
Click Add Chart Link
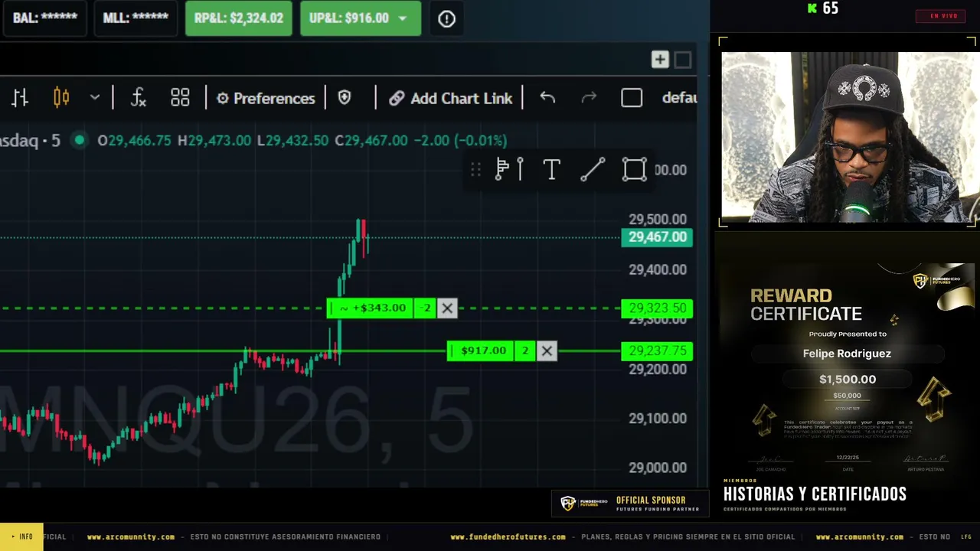[x=450, y=98]
